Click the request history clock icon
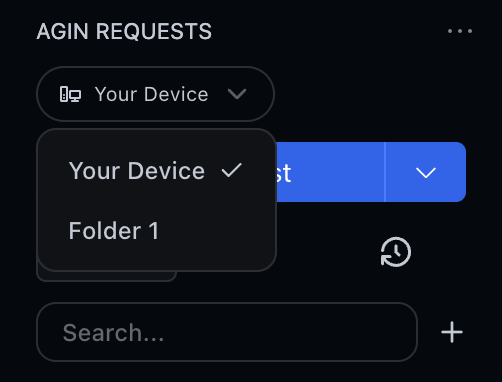 (396, 252)
